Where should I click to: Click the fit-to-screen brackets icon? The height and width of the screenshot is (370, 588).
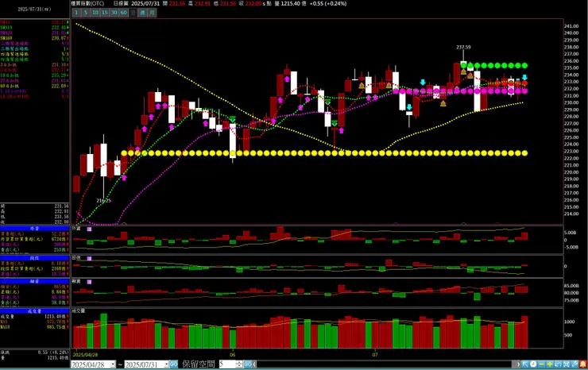click(x=567, y=364)
